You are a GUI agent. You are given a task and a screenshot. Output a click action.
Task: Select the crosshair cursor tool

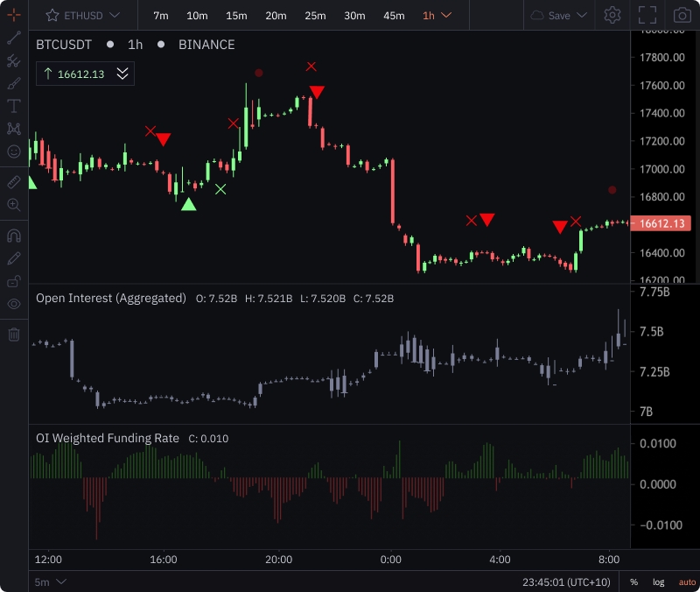click(x=13, y=15)
